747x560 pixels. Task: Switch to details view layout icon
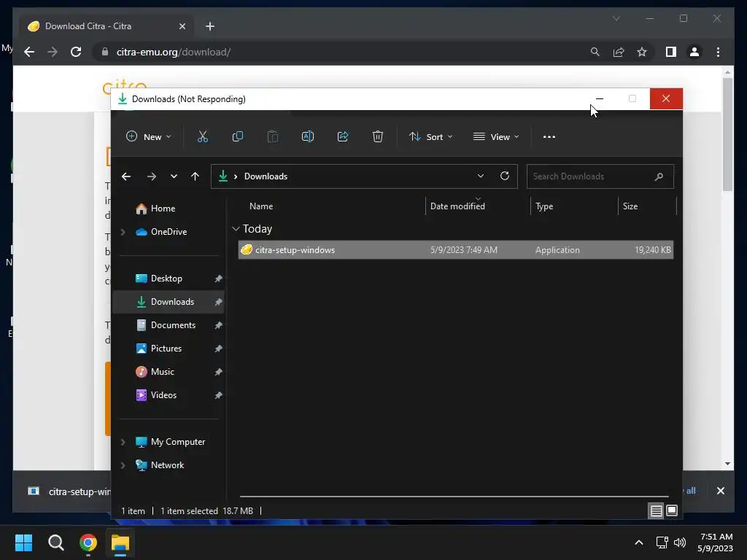656,511
